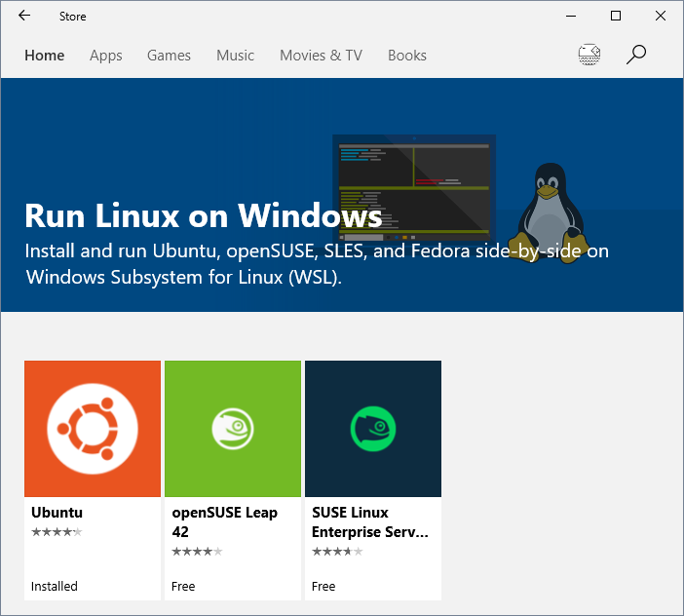684x616 pixels.
Task: Click the Run Linux on Windows headline
Action: [x=204, y=215]
